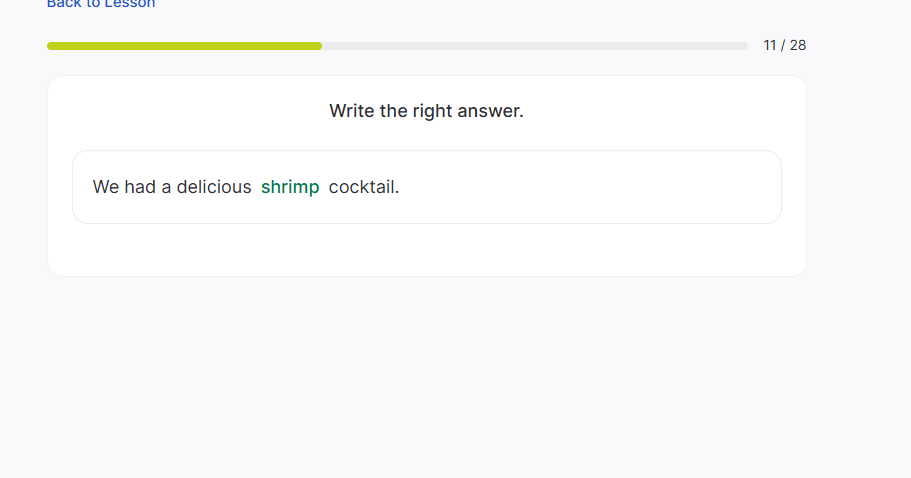Click the "Write the right answer." instruction
Screen dimensions: 911x478
[426, 111]
